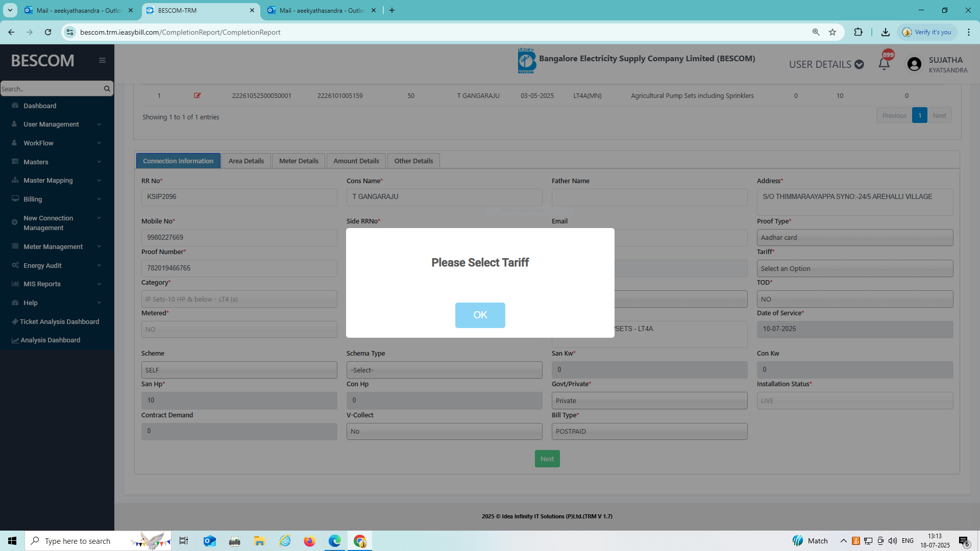Image resolution: width=980 pixels, height=551 pixels.
Task: Click OK in the Please Select Tariff dialog
Action: point(480,315)
